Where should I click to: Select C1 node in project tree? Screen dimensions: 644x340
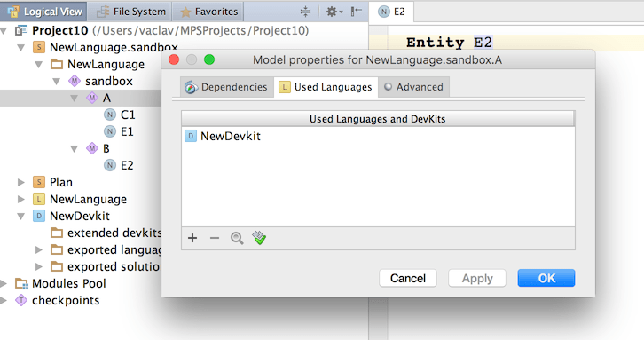pos(128,115)
